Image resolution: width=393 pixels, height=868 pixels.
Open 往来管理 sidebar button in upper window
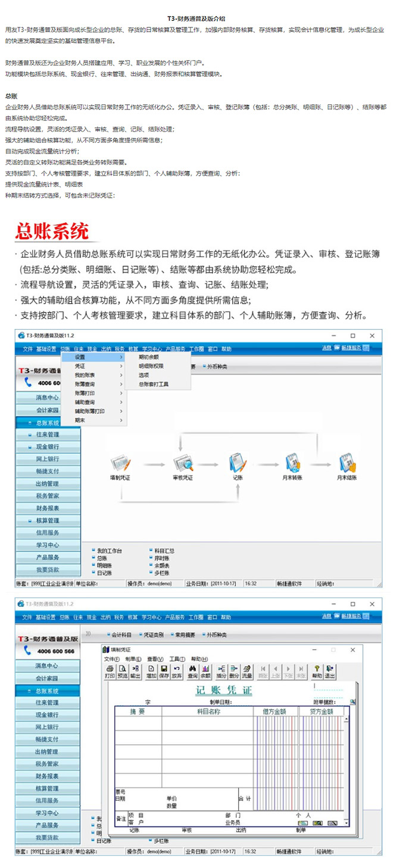tap(47, 435)
